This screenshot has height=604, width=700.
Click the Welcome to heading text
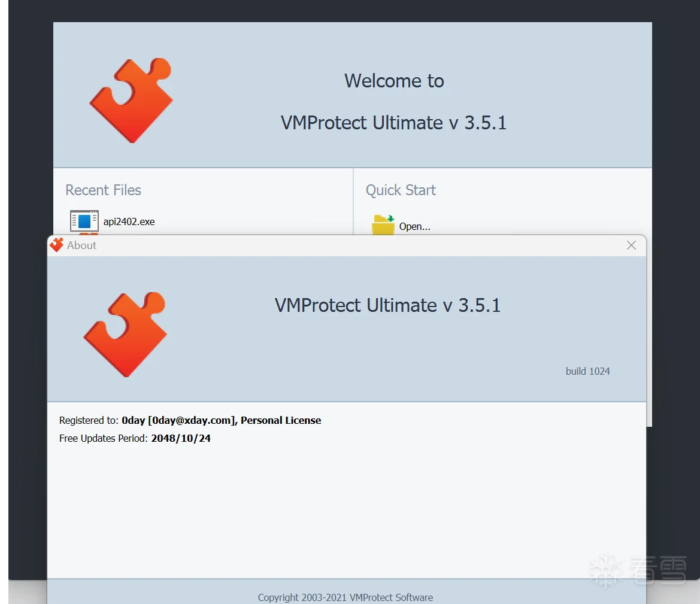click(394, 81)
